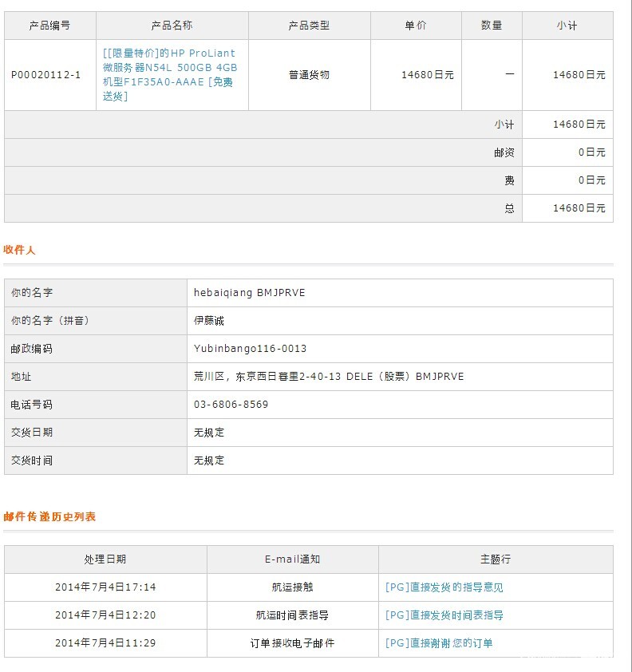Click the '产品编号' column header
This screenshot has width=632, height=672.
point(49,26)
